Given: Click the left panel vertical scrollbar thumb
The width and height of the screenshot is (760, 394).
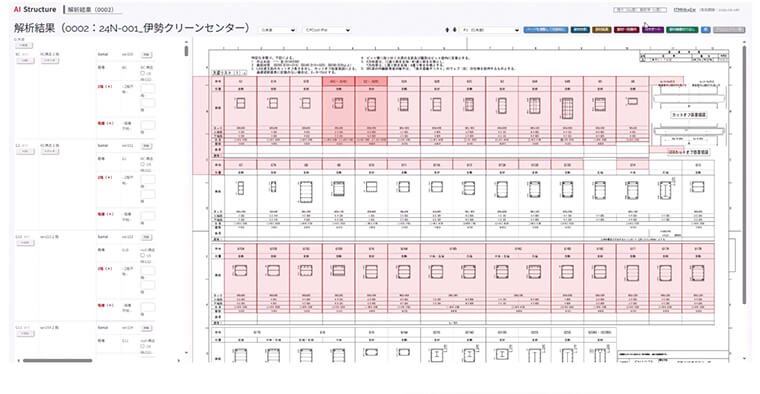Looking at the screenshot, I should pos(186,51).
